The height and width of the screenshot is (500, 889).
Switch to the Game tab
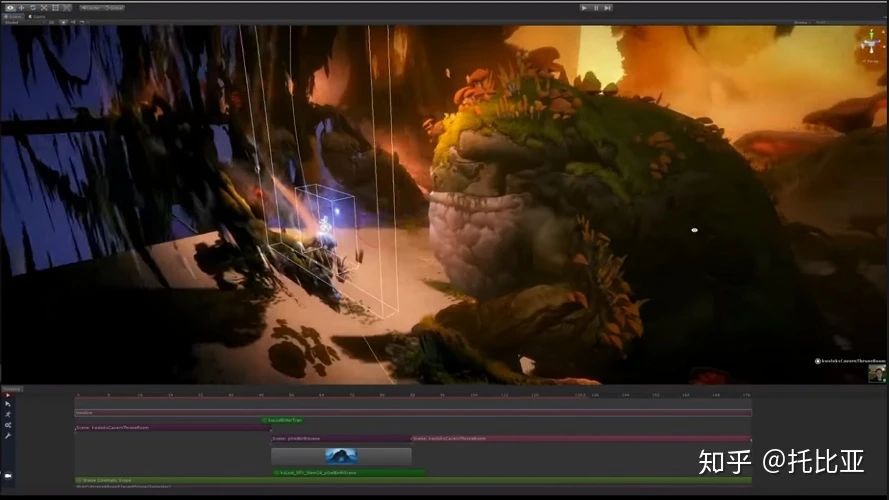[37, 16]
